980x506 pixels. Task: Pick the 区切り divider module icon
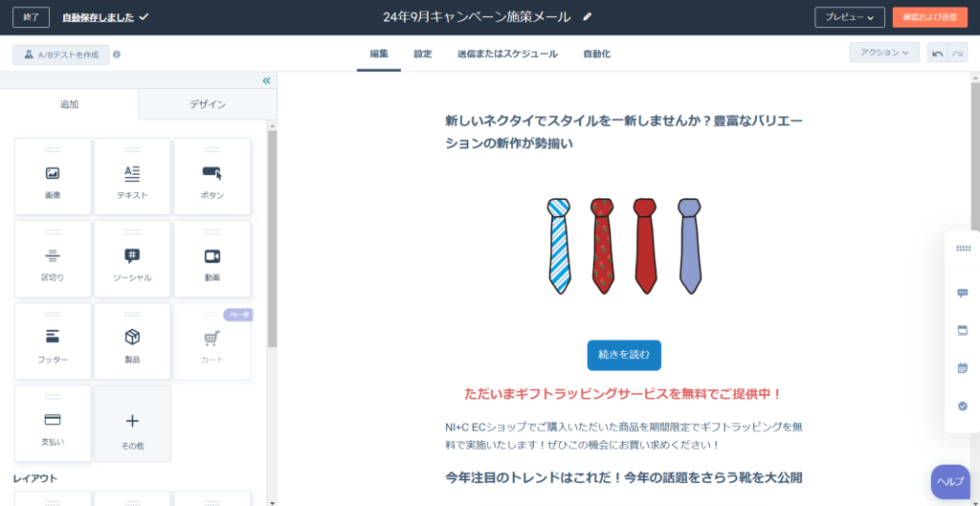[53, 256]
